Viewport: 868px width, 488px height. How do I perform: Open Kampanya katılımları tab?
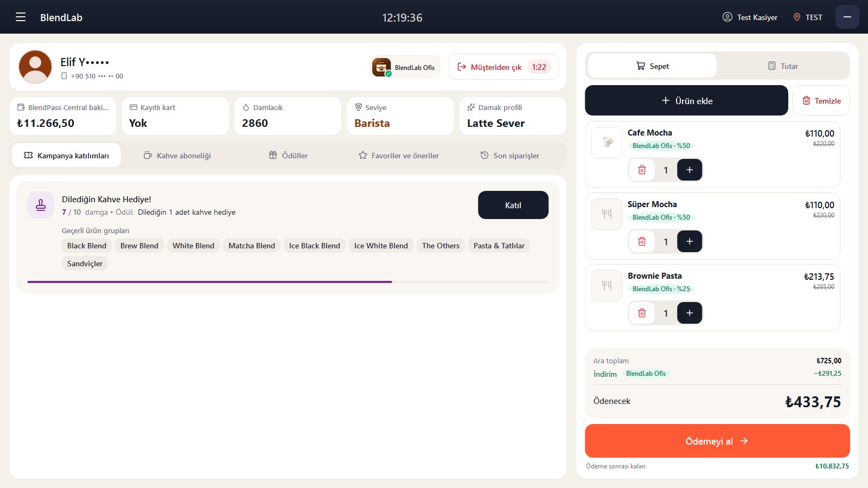[x=66, y=156]
